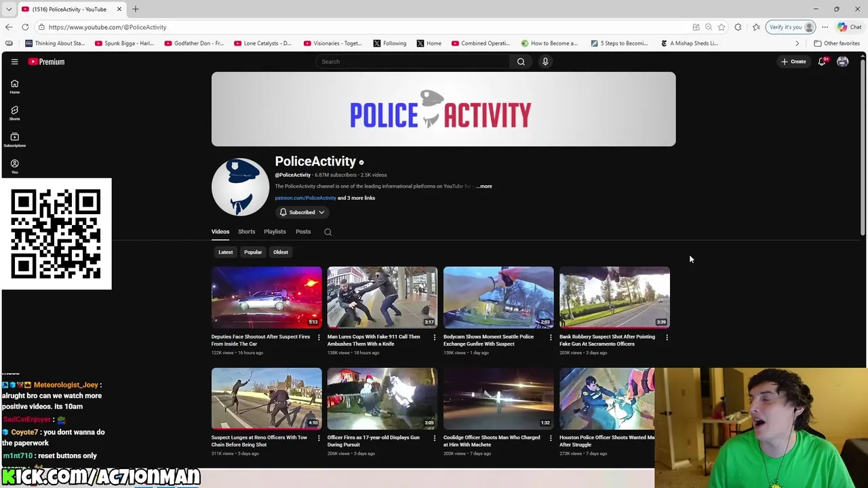868x488 pixels.
Task: Switch to the Playlists tab
Action: click(x=275, y=232)
